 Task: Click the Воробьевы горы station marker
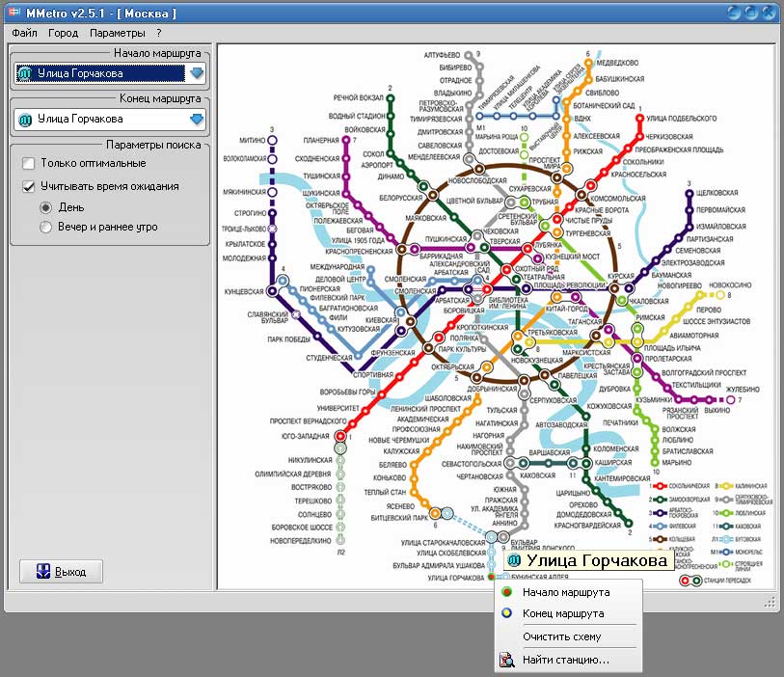click(x=382, y=394)
